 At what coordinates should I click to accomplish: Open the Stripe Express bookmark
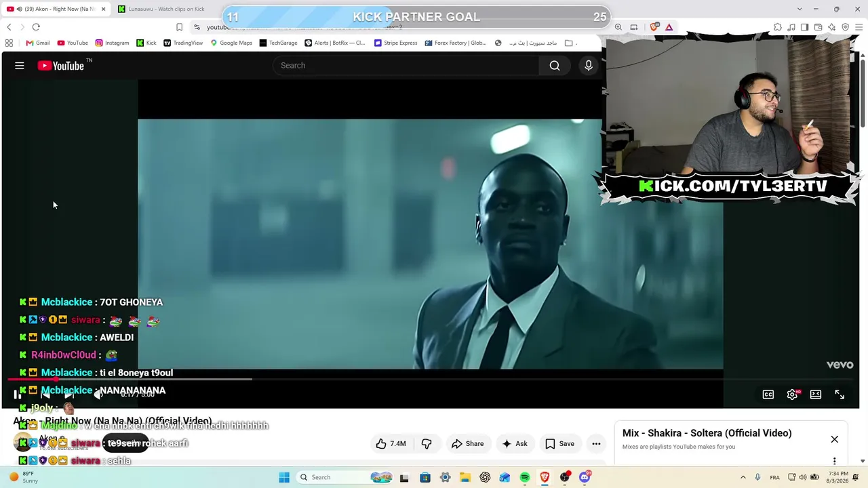[396, 43]
